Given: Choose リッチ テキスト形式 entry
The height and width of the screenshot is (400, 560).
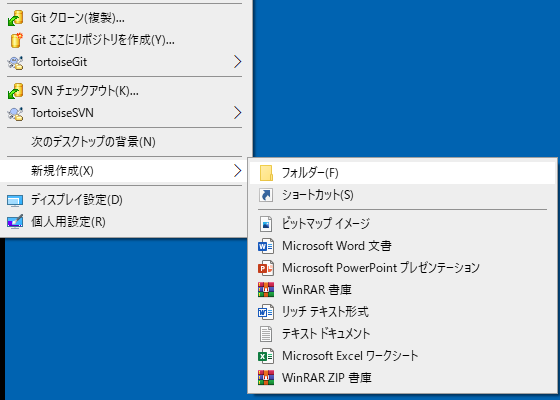Looking at the screenshot, I should point(402,312).
